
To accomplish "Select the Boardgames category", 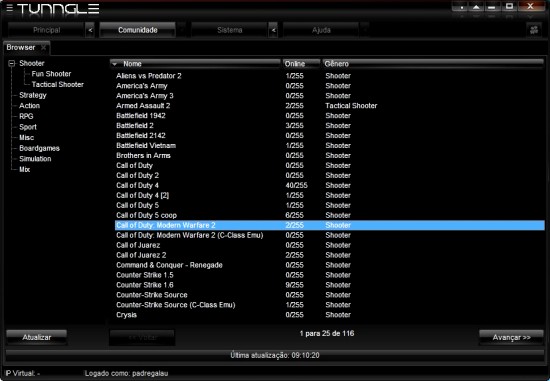I will pyautogui.click(x=39, y=148).
